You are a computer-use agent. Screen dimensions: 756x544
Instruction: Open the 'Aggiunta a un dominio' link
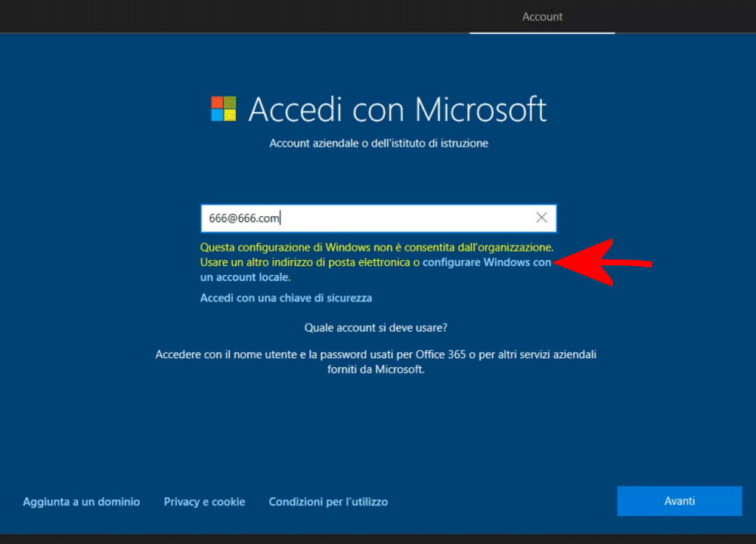tap(82, 502)
